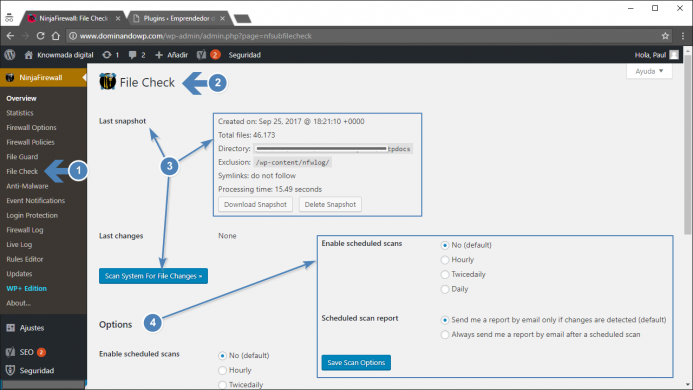Viewport: 693px width, 390px height.
Task: Open Rules Editor in the sidebar
Action: (25, 259)
